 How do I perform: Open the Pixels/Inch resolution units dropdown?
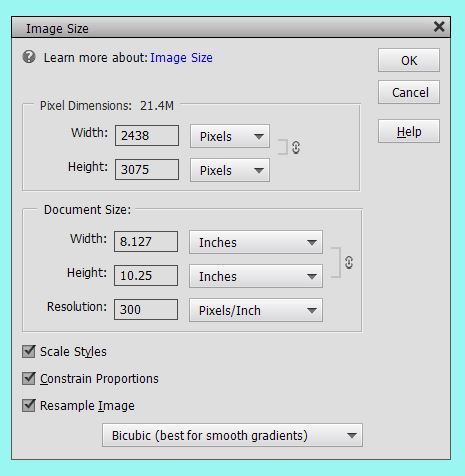(256, 310)
